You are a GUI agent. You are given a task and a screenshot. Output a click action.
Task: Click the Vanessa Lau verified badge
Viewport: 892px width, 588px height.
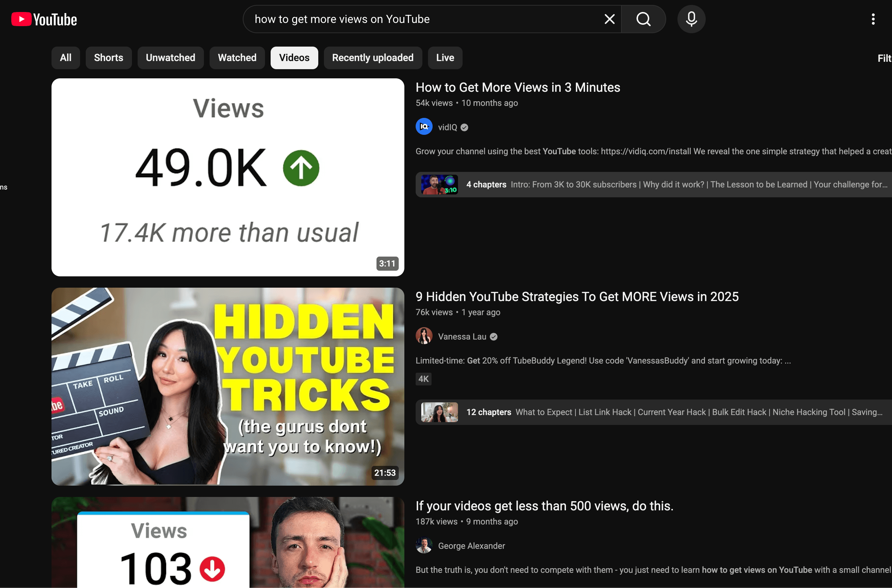coord(494,337)
